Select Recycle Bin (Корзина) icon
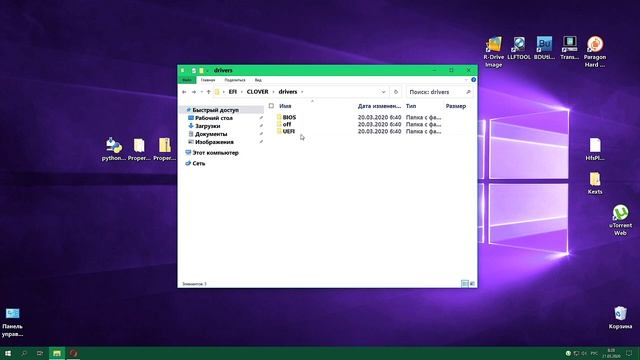Screen dimensions: 640x360 620,318
